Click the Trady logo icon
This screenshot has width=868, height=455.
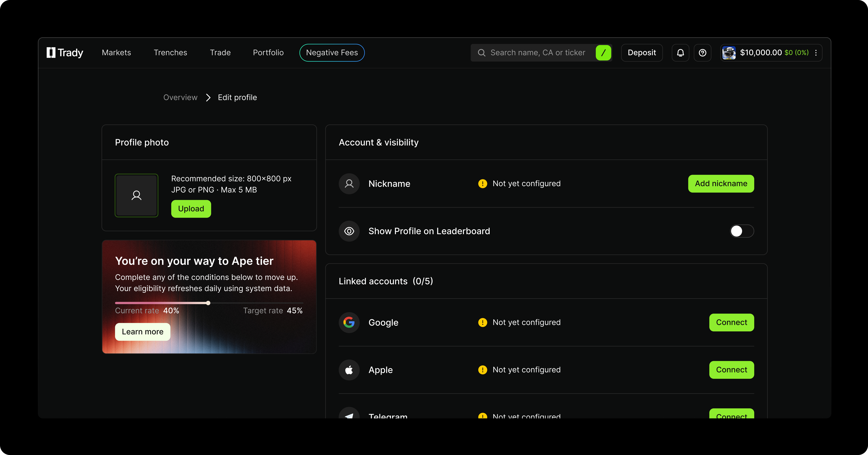coord(51,53)
